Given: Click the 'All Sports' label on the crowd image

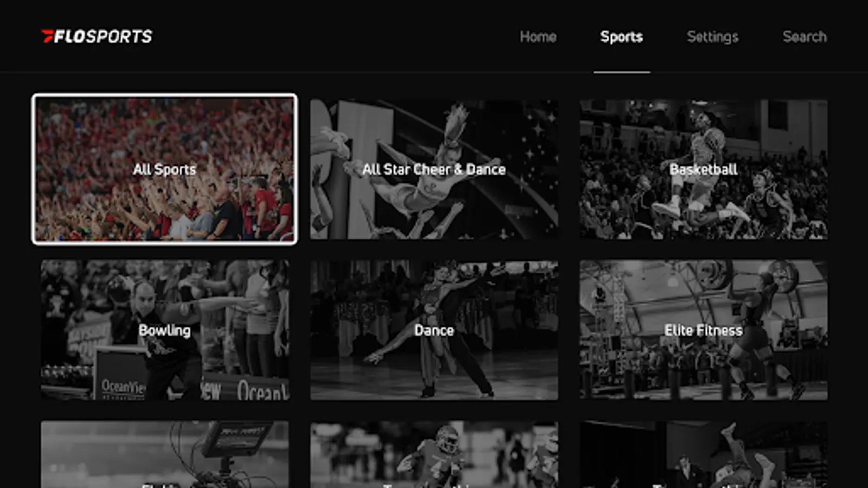Looking at the screenshot, I should tap(164, 169).
